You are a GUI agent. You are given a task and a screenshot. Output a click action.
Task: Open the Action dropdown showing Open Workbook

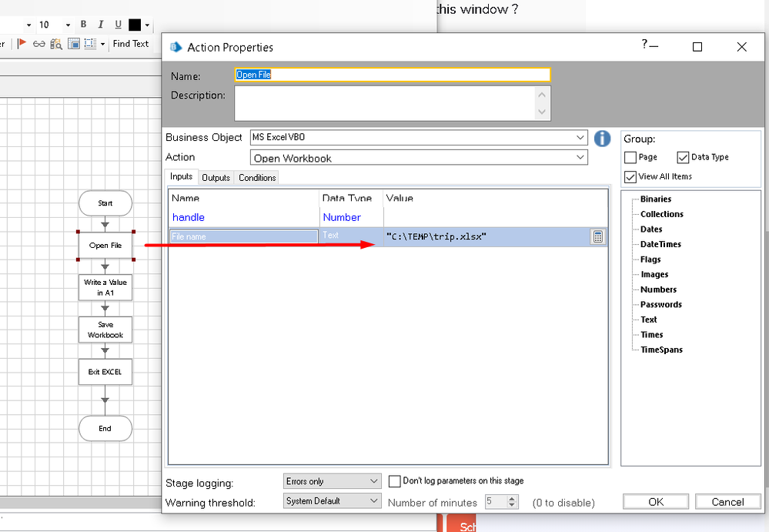tap(580, 158)
